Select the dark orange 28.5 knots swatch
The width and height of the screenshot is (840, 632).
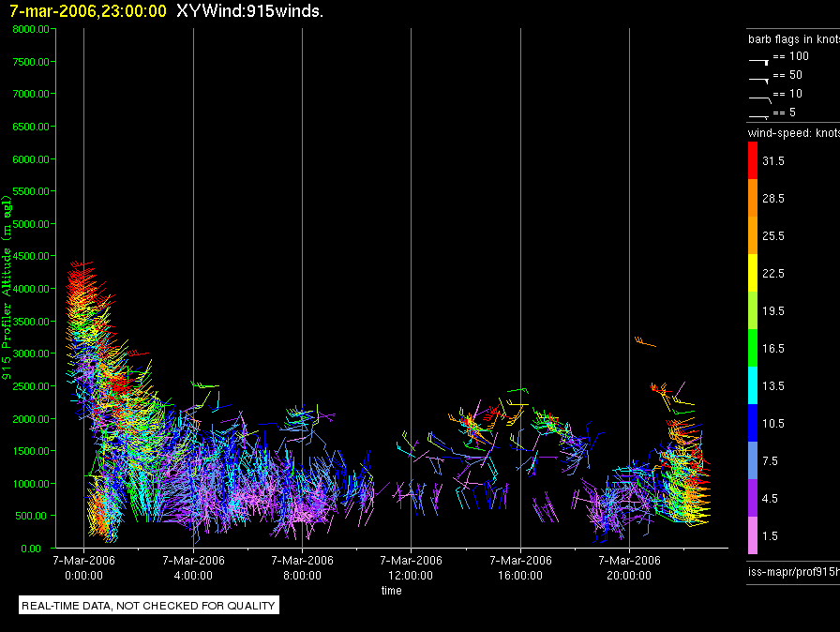click(x=753, y=198)
